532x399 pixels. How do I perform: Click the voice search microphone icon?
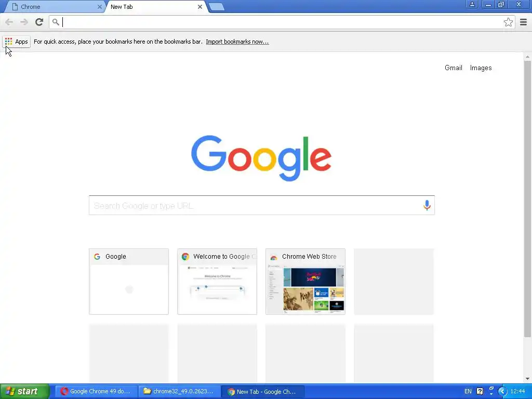(427, 205)
